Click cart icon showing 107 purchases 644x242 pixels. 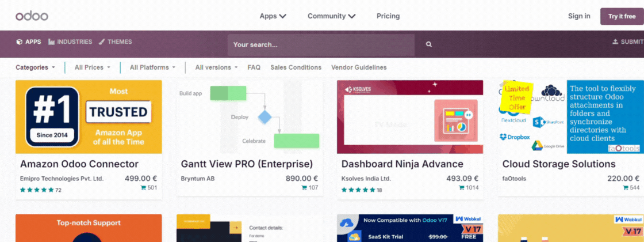click(304, 188)
